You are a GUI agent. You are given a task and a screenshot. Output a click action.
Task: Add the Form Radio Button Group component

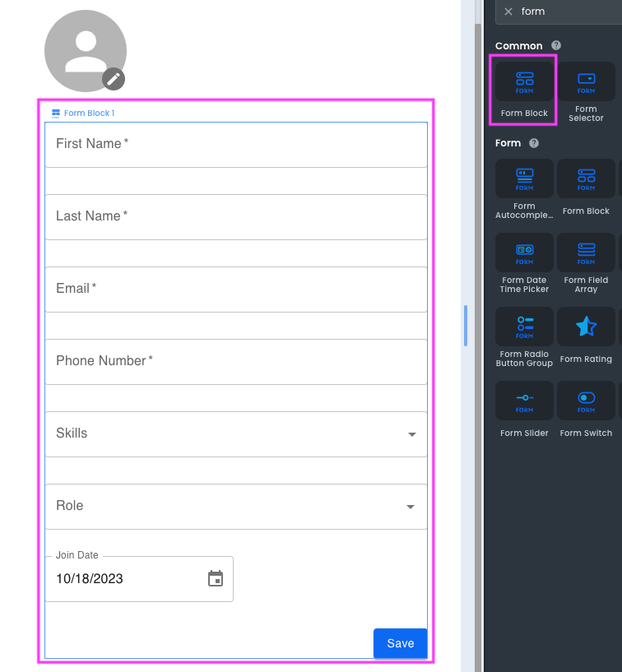524,336
